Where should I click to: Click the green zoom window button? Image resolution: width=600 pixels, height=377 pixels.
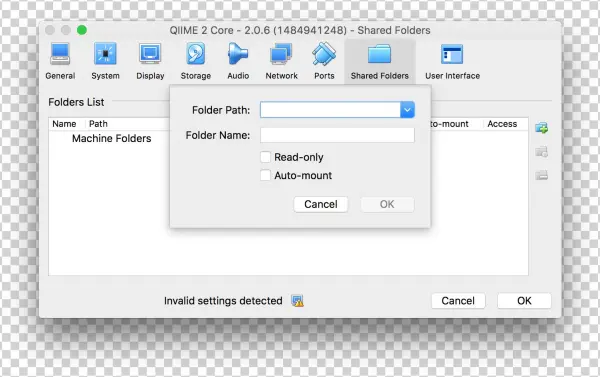click(82, 30)
